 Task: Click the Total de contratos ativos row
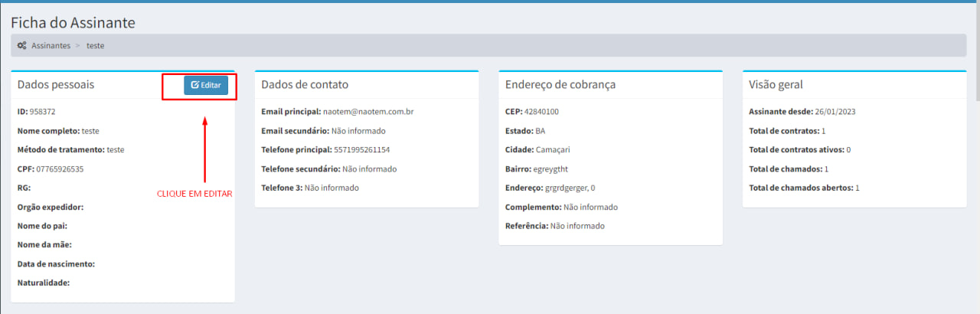[x=799, y=150]
